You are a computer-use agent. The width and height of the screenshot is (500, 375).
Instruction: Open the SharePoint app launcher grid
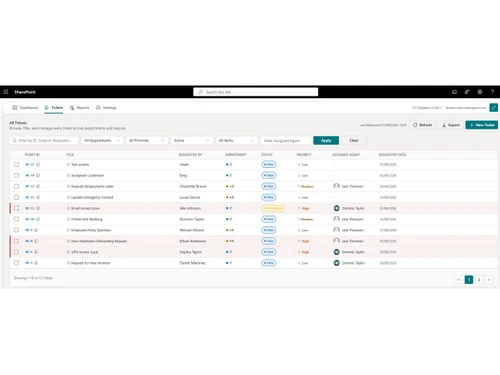pyautogui.click(x=6, y=92)
